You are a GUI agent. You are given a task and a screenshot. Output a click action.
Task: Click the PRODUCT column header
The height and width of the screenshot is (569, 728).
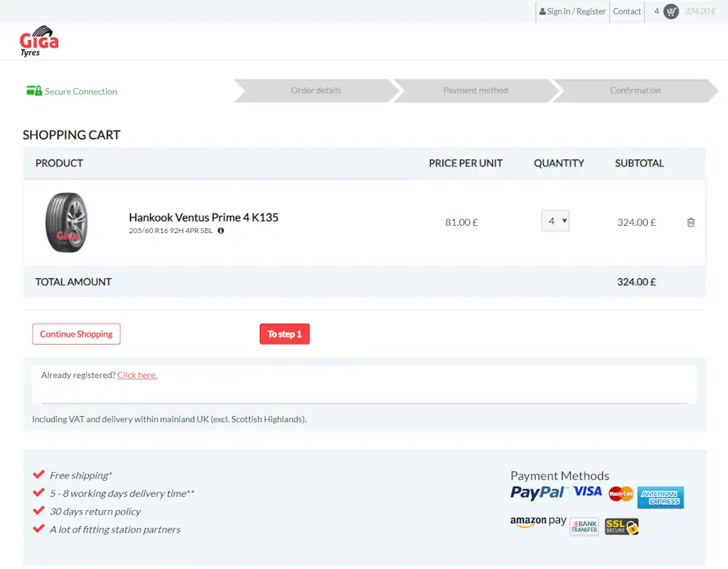point(59,163)
